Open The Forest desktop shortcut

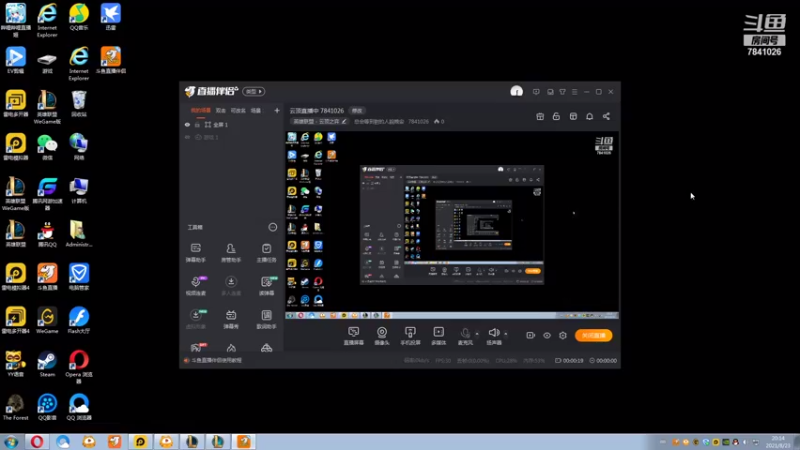pyautogui.click(x=15, y=407)
